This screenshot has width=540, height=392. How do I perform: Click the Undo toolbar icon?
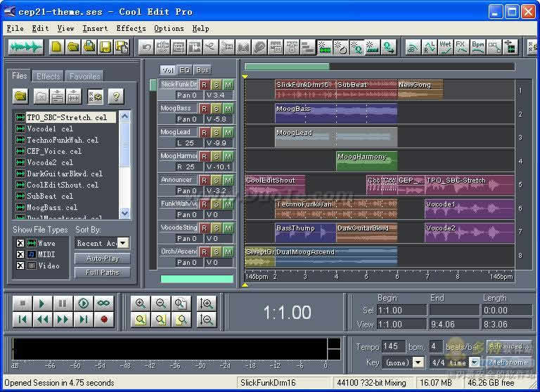[x=146, y=47]
